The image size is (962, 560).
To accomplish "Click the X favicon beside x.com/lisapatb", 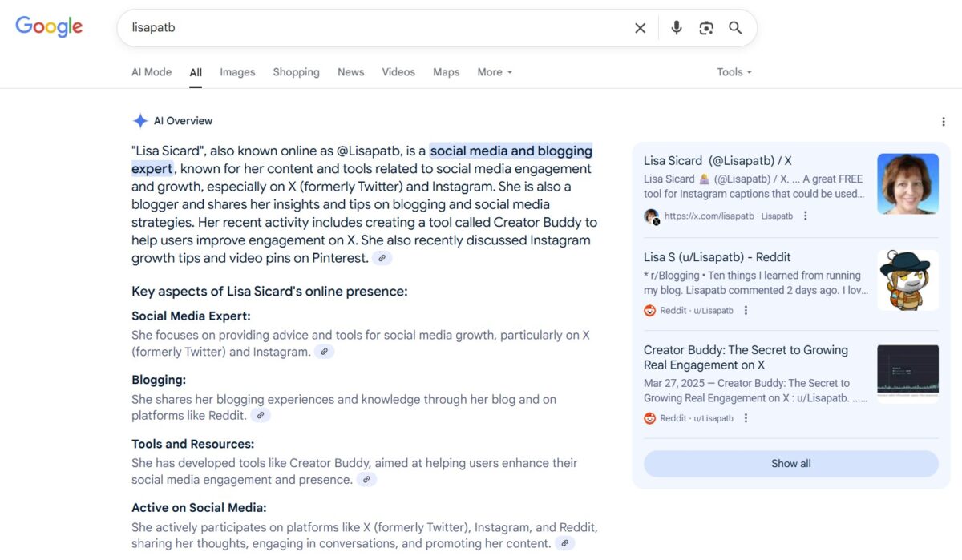I will [x=651, y=216].
